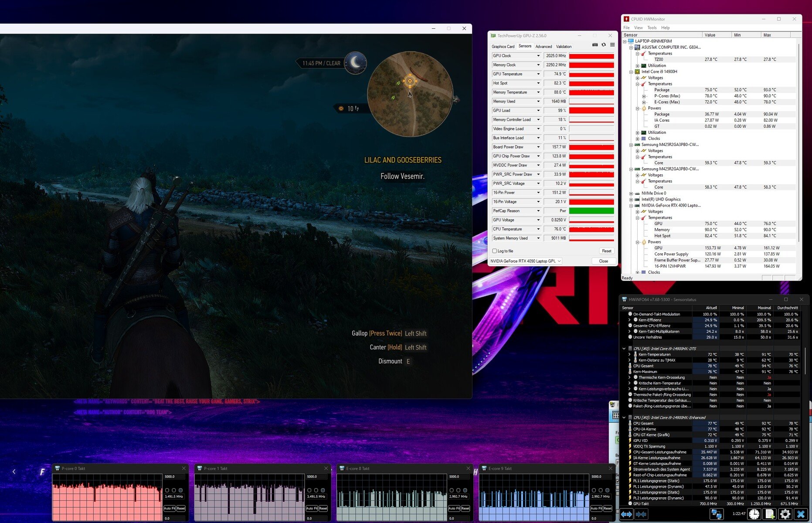812x523 pixels.
Task: Open the NVIDIA GeForce RTX 4090 GPU selector
Action: click(x=526, y=261)
